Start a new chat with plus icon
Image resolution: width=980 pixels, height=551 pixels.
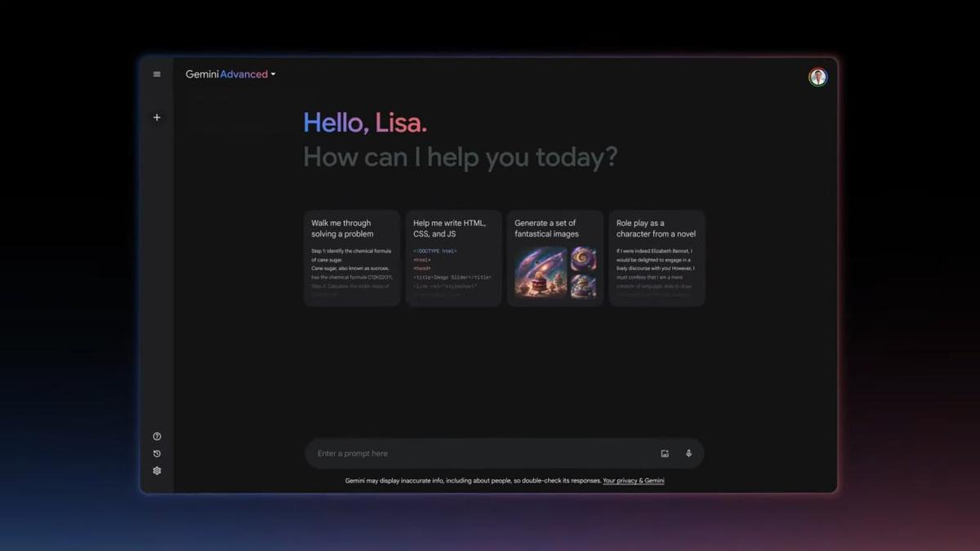(157, 118)
